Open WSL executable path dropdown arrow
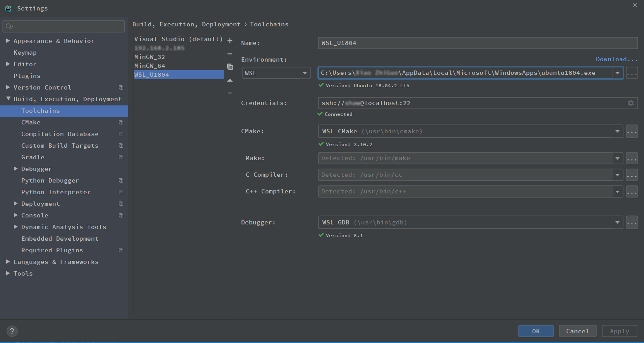The image size is (644, 343). 618,73
